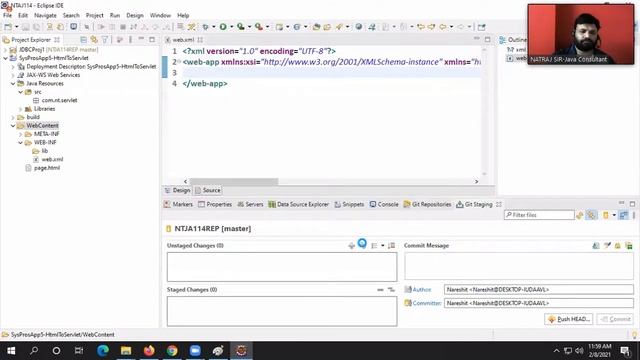Image resolution: width=640 pixels, height=360 pixels.
Task: Open the Project menu
Action: coord(94,15)
